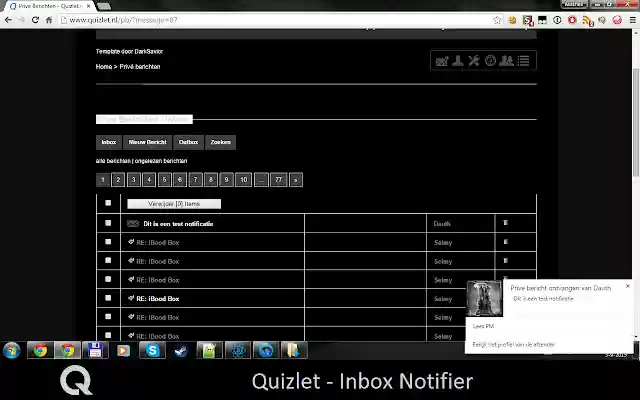The image size is (640, 400).
Task: Click the S extension icon with red badge
Action: 528,20
